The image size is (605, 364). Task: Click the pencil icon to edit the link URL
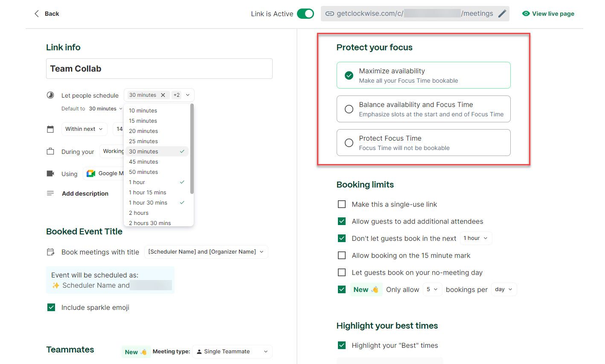(501, 13)
